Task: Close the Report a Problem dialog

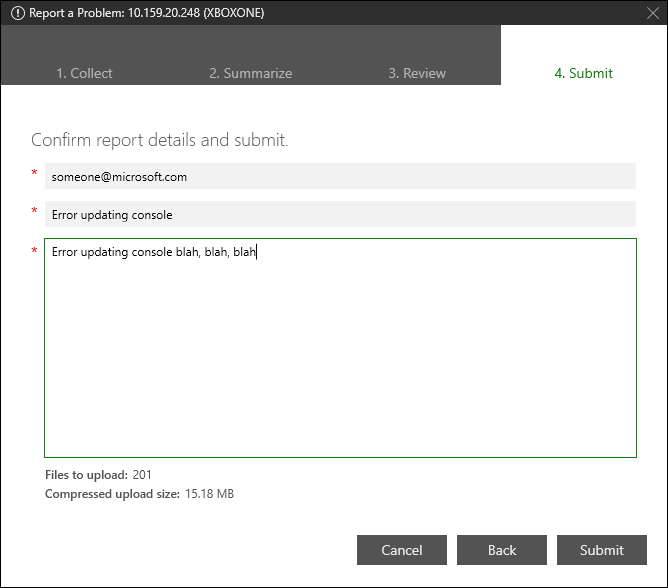Action: 653,13
